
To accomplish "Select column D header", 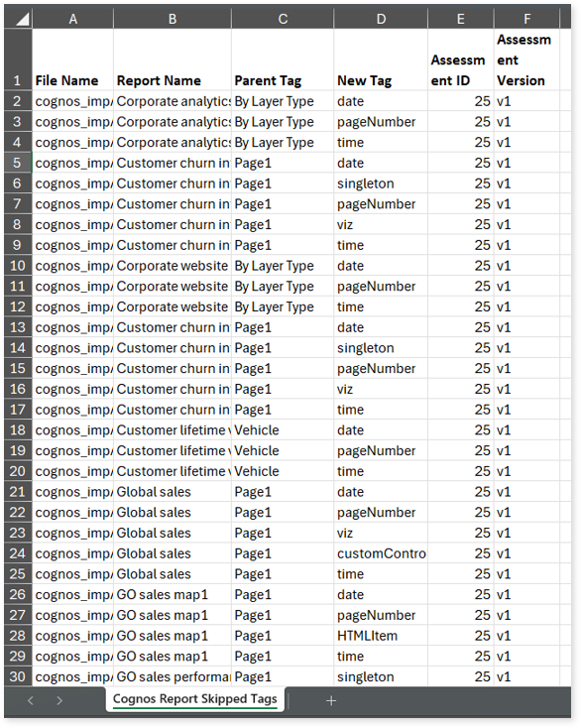I will (x=381, y=19).
